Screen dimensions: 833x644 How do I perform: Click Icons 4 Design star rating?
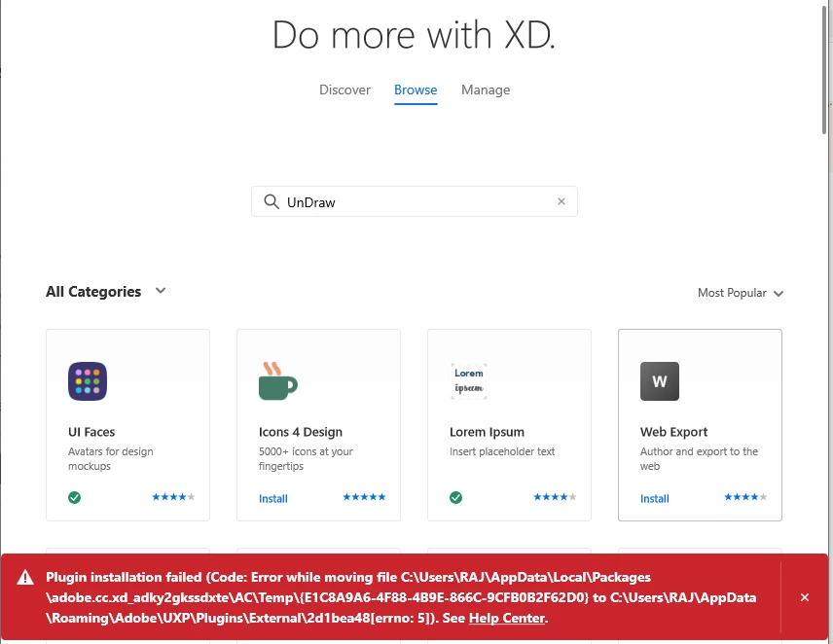pos(364,497)
